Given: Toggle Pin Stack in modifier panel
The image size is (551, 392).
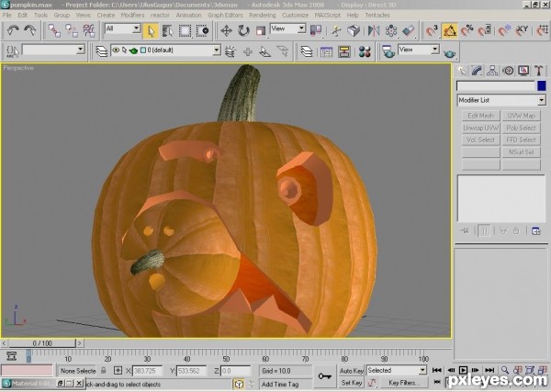Looking at the screenshot, I should click(465, 230).
